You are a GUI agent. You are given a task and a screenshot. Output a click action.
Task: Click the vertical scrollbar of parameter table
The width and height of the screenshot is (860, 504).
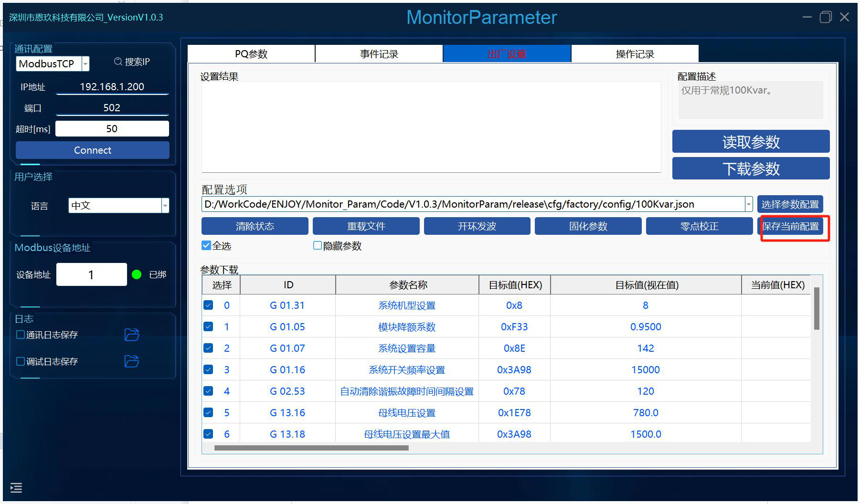click(817, 308)
